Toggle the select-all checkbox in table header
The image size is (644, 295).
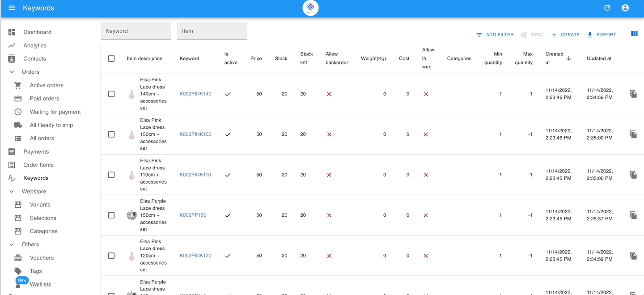[111, 58]
